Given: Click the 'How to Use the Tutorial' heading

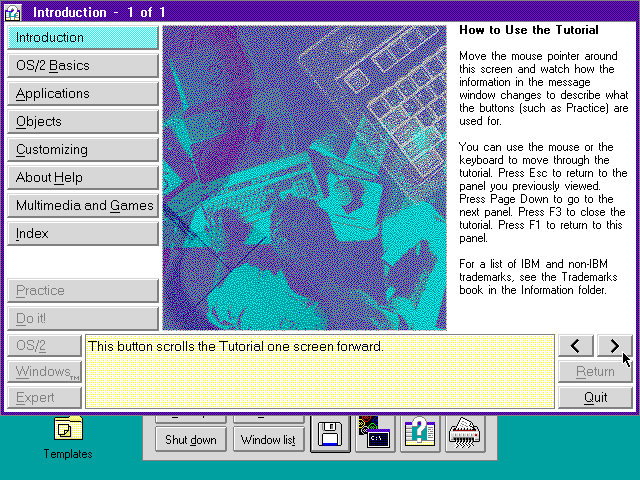Looking at the screenshot, I should pos(529,30).
